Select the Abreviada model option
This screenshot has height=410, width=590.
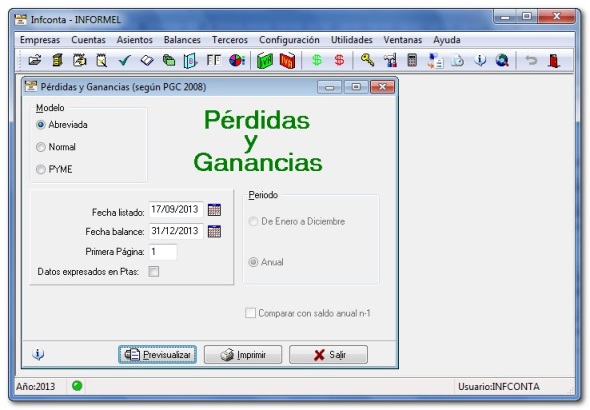click(62, 125)
